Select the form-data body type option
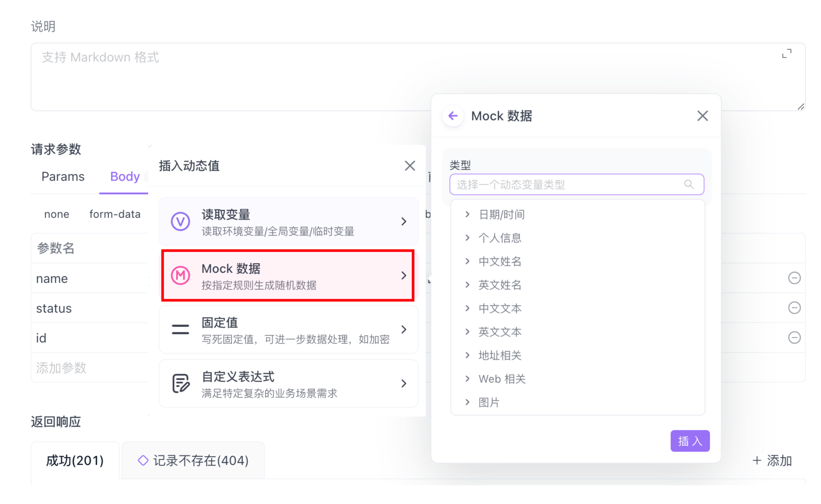Viewport: 821px width, 504px height. [115, 214]
